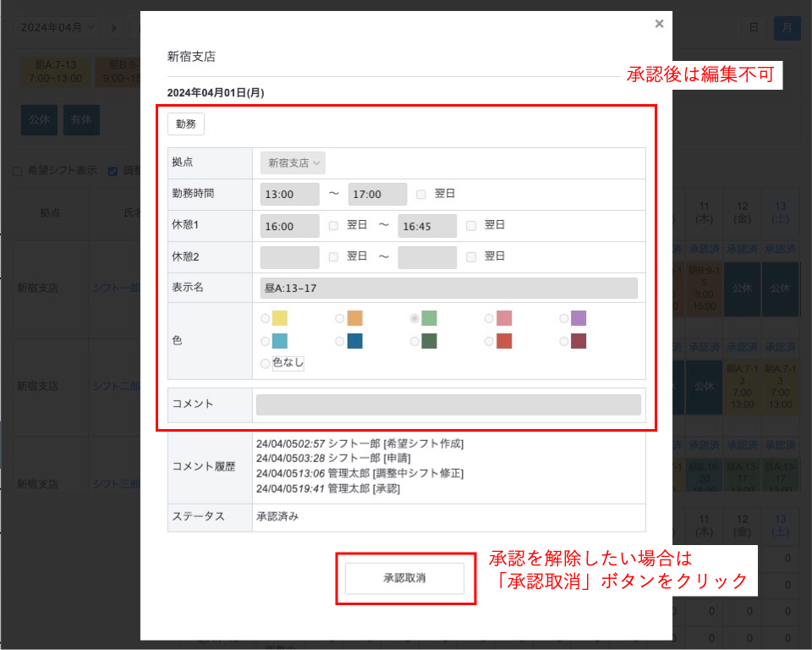Click the 承認取消 button
The height and width of the screenshot is (650, 812).
[x=404, y=579]
